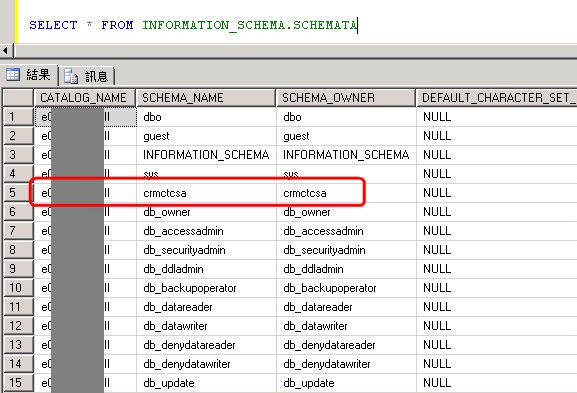Click the left scroll arrow of query editor
Screen dimensions: 577x393
click(x=5, y=50)
